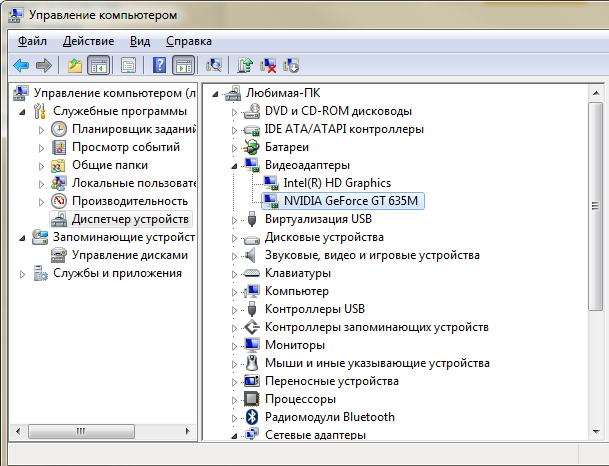Open Help with the question mark icon
Image resolution: width=609 pixels, height=466 pixels.
pyautogui.click(x=159, y=65)
